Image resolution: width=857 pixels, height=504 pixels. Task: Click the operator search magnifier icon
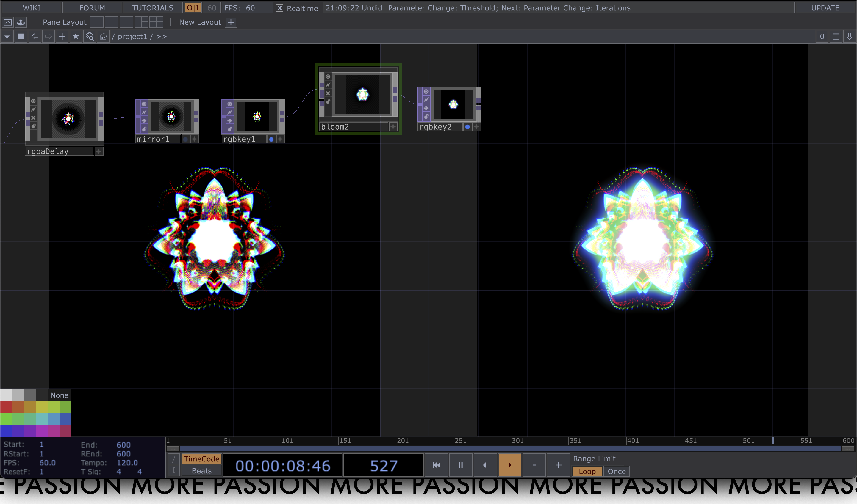click(89, 36)
